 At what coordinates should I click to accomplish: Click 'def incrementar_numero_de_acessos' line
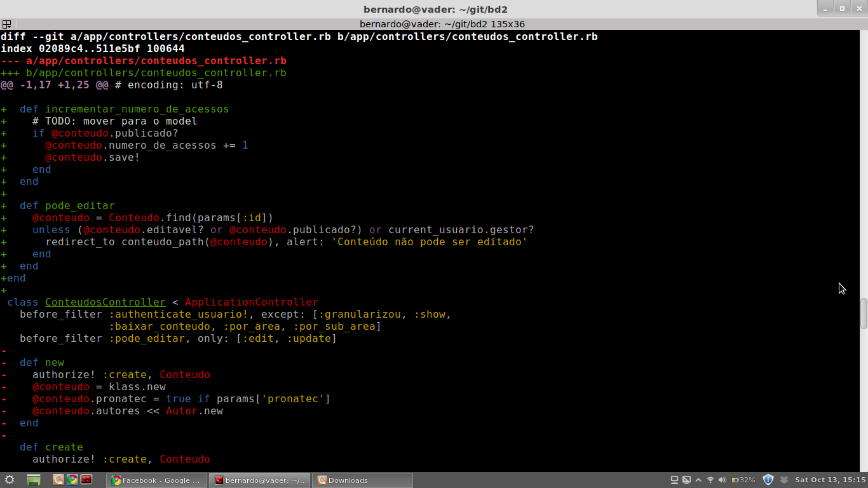[125, 109]
